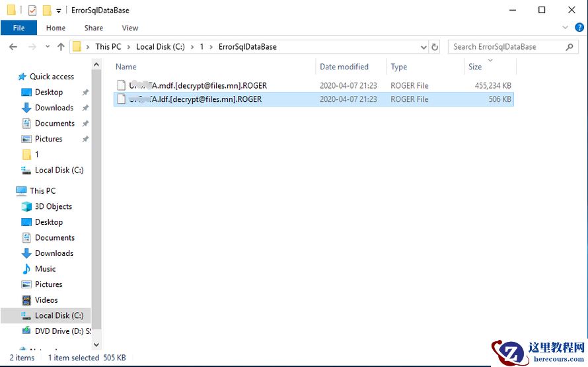
Task: Expand the address bar history dropdown
Action: [423, 48]
